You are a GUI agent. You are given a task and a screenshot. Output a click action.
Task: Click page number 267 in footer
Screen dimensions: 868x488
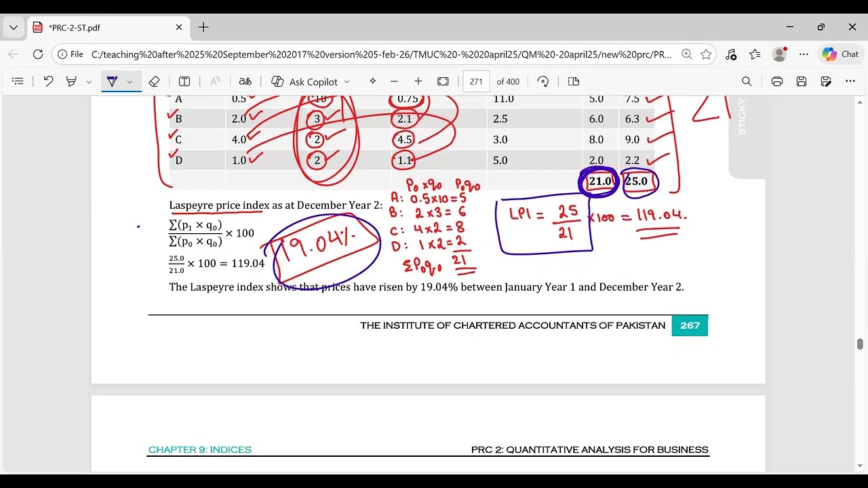pos(690,325)
